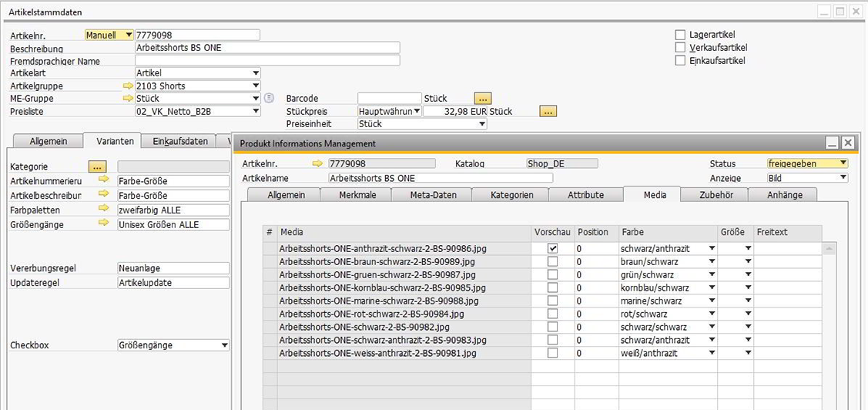The image size is (868, 410).
Task: Uncheck Vorschau for anthrazit-schwarz image
Action: click(552, 249)
